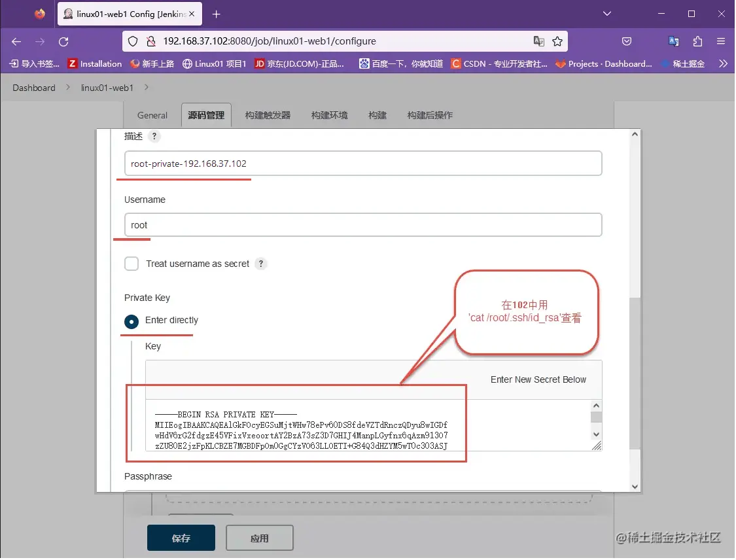Image resolution: width=736 pixels, height=560 pixels.
Task: Click the dialog vertical scrollbar thumb
Action: point(635,373)
